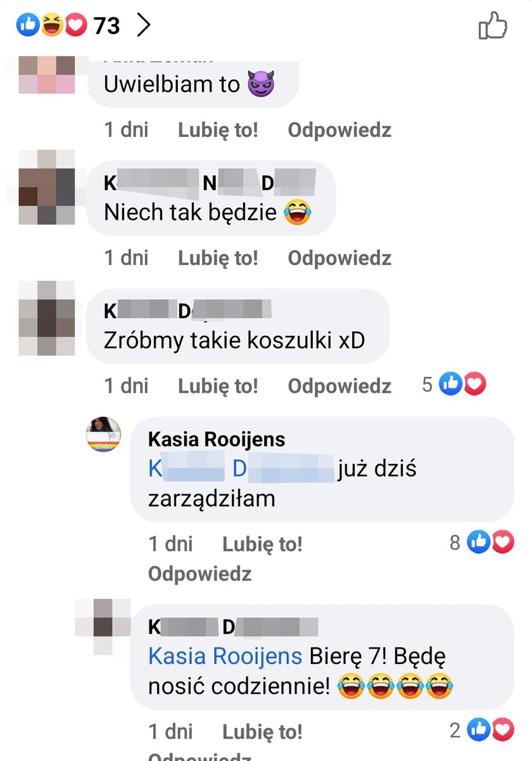532x761 pixels.
Task: Tap the thumbs-up like icon at top right
Action: tap(493, 25)
